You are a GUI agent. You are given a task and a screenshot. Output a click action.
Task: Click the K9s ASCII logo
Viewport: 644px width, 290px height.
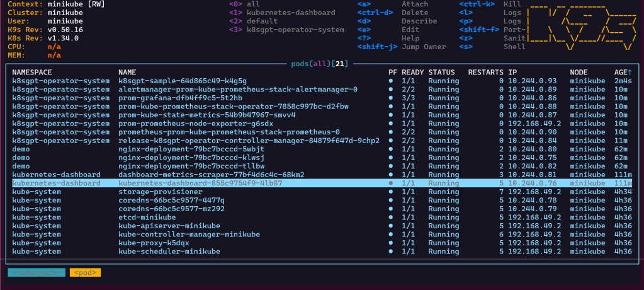tap(581, 25)
